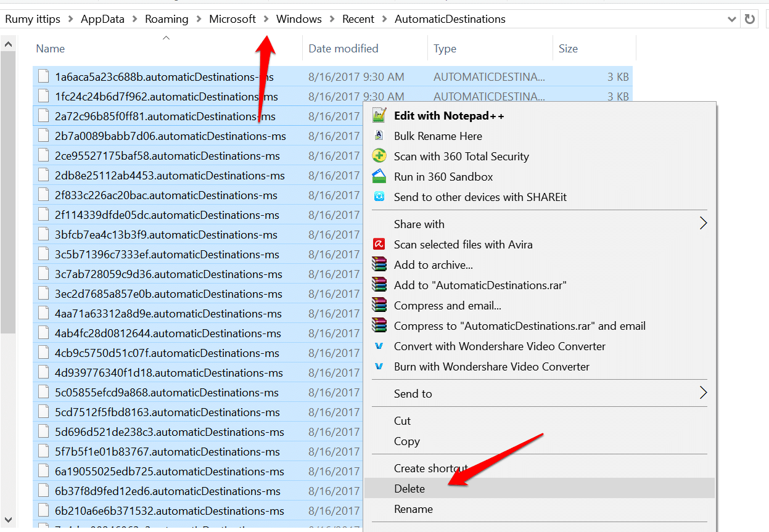
Task: Select Cut in the context menu
Action: [x=540, y=420]
